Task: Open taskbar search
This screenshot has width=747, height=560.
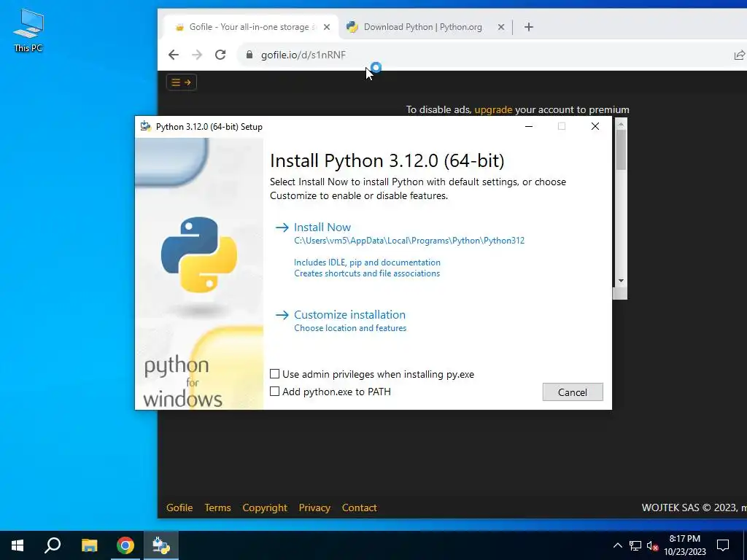Action: pyautogui.click(x=53, y=545)
